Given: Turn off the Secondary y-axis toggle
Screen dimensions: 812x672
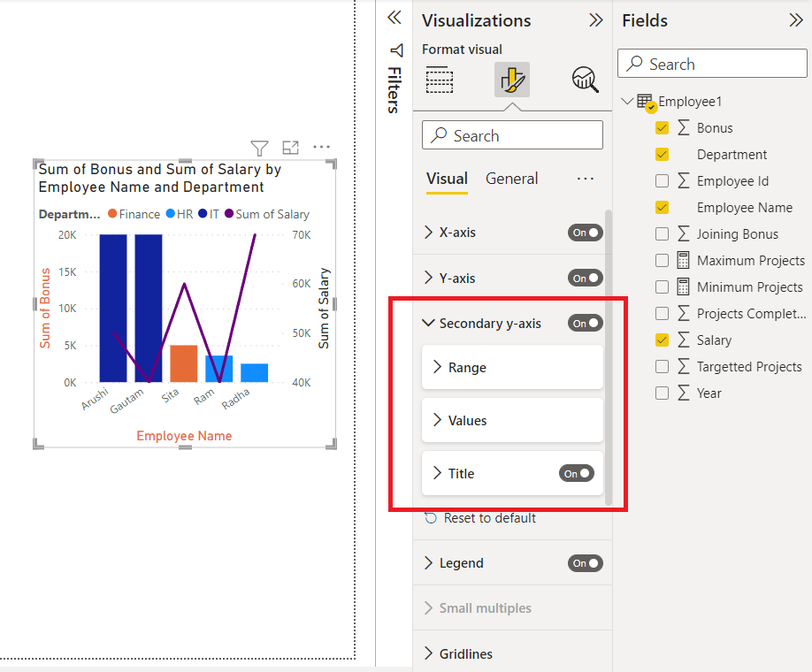Looking at the screenshot, I should [586, 323].
